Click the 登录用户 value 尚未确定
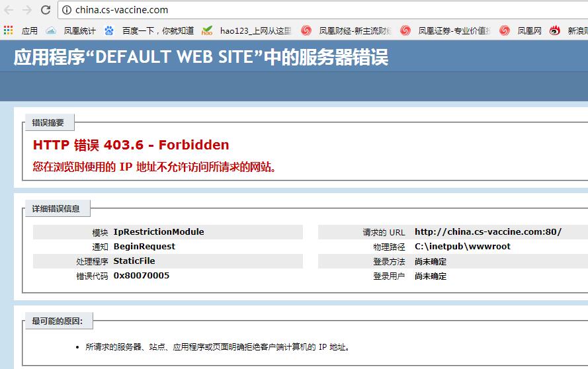Screen dimensions: 588x369 (431, 276)
